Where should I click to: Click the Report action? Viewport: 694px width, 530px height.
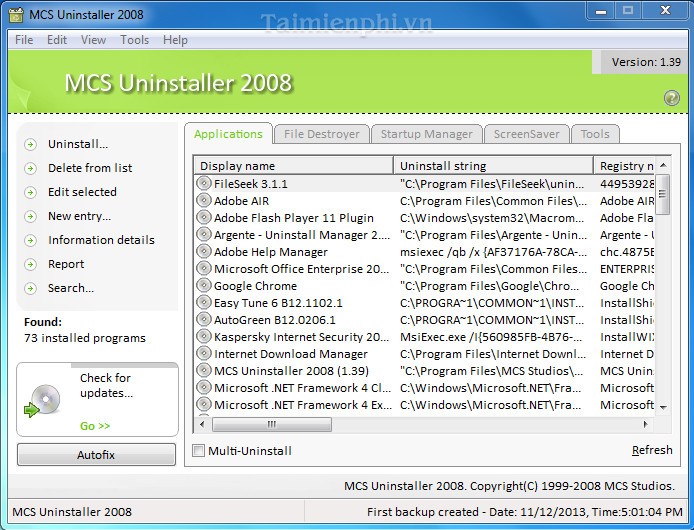[x=66, y=264]
